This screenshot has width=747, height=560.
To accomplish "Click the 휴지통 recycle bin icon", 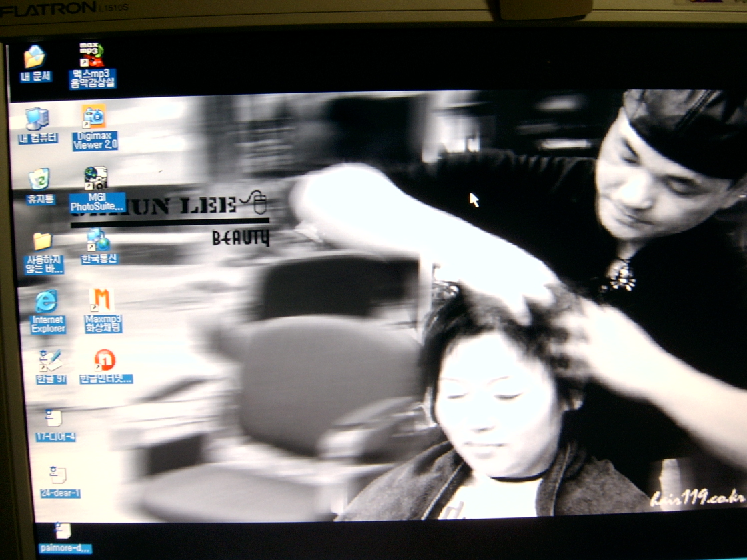I will (39, 179).
